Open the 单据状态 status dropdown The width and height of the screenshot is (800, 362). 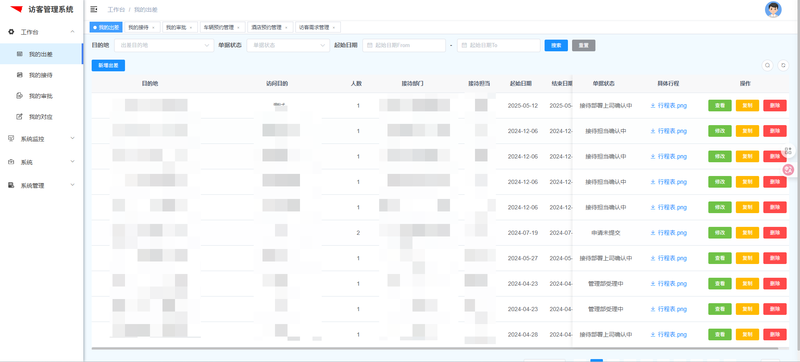(x=288, y=45)
